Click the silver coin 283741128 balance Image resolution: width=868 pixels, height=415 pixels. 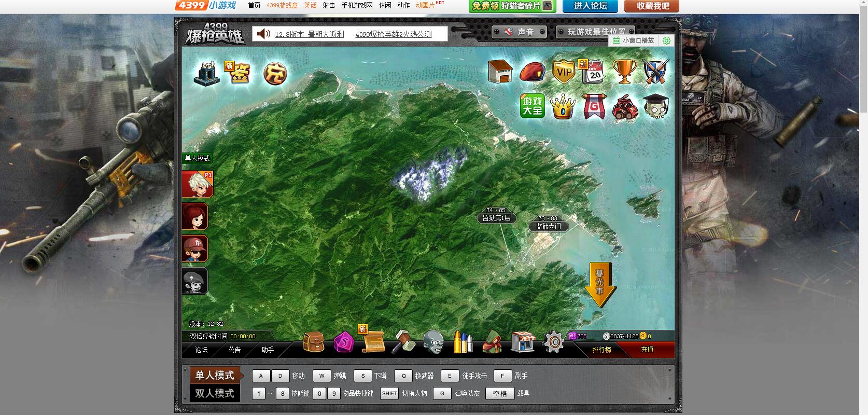click(621, 336)
